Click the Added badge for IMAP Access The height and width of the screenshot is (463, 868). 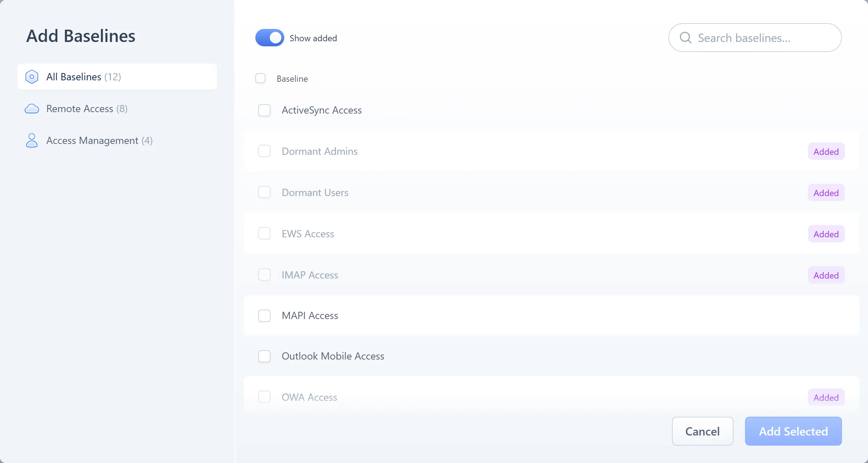pyautogui.click(x=826, y=275)
